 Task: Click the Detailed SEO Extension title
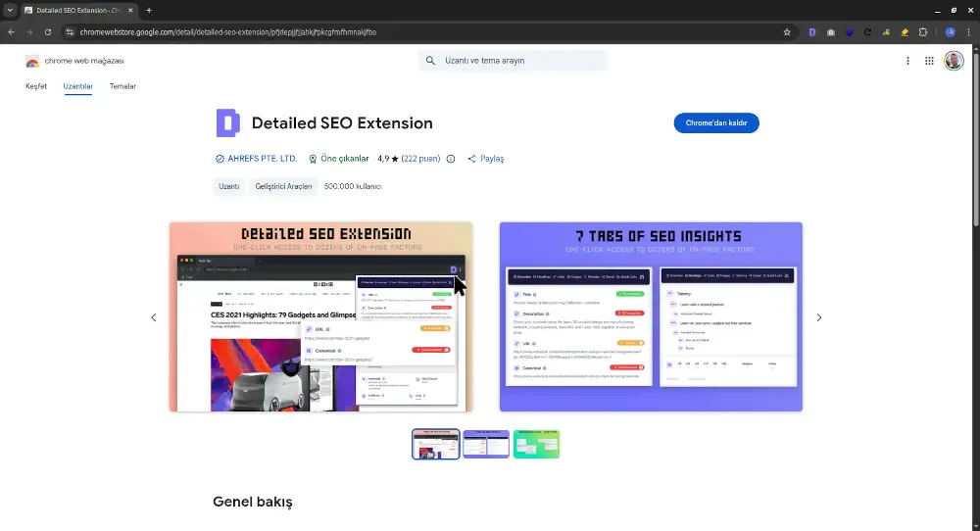[342, 123]
